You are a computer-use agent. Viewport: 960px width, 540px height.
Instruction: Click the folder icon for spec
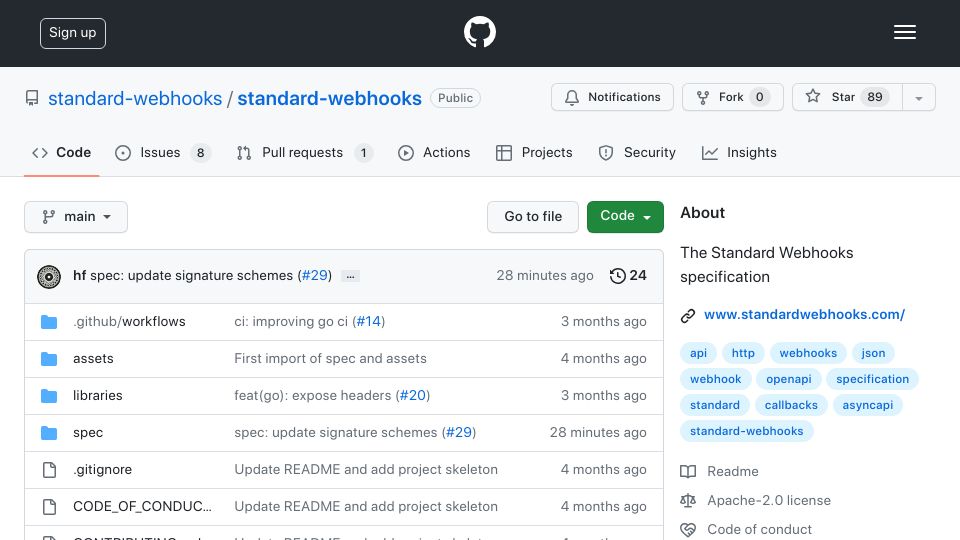click(49, 433)
